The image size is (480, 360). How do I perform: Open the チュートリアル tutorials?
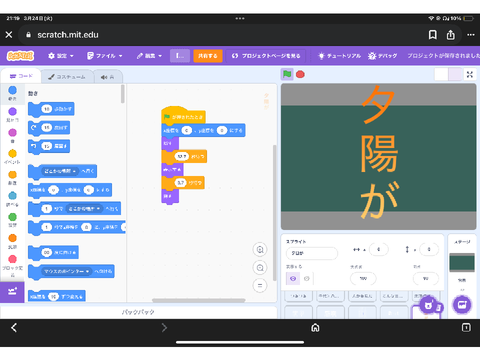tap(339, 56)
